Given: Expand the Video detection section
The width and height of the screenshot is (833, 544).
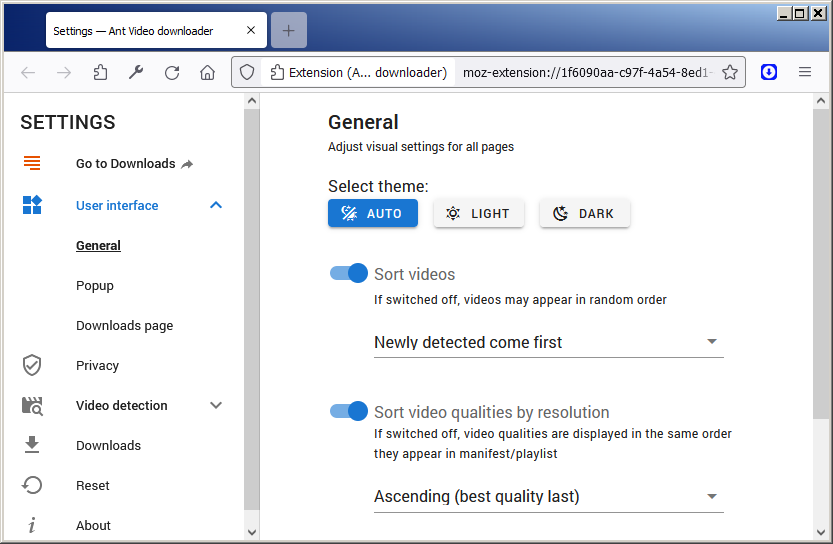Looking at the screenshot, I should [216, 405].
